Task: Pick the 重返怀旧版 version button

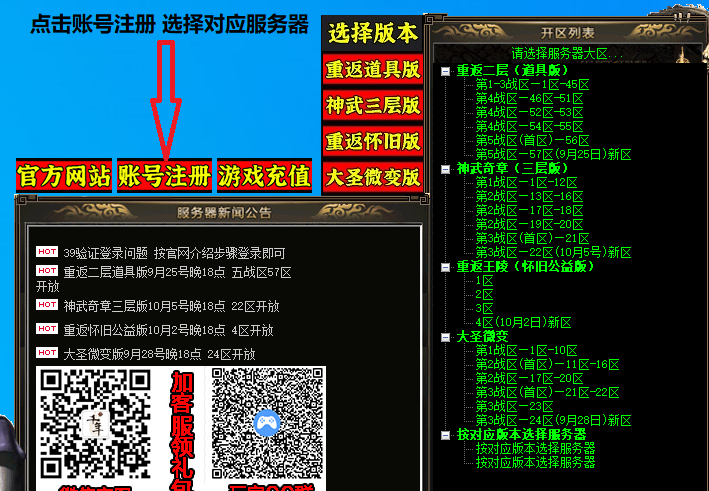Action: pos(373,141)
